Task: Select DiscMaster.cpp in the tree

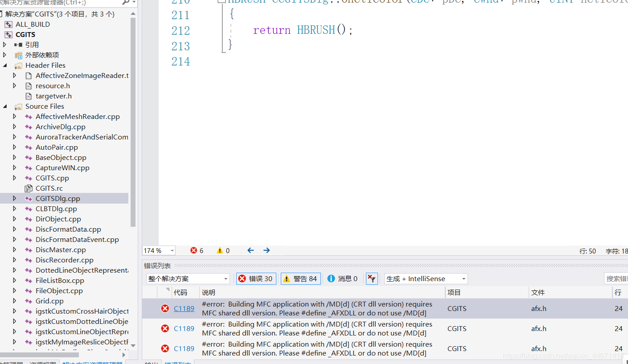Action: pyautogui.click(x=61, y=249)
